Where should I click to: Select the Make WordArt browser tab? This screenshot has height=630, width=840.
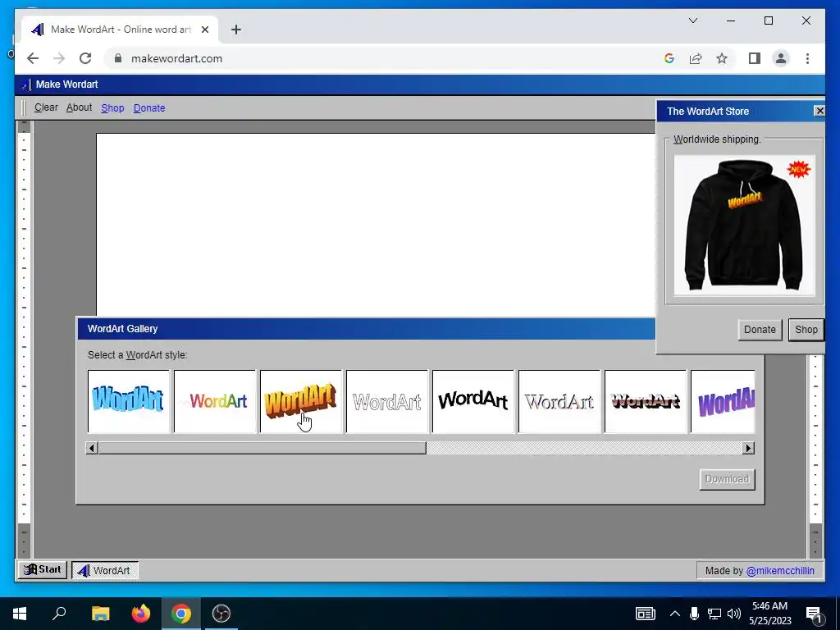point(120,30)
